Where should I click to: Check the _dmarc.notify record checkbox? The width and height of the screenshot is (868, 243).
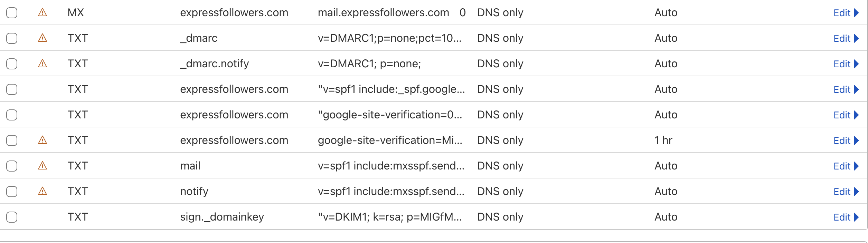tap(12, 64)
